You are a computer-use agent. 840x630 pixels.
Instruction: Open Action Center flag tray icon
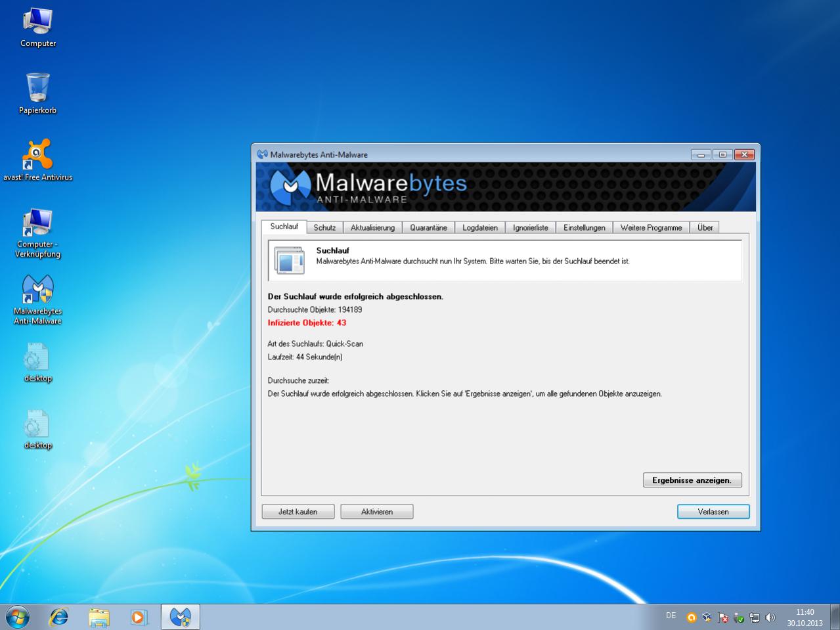[723, 618]
